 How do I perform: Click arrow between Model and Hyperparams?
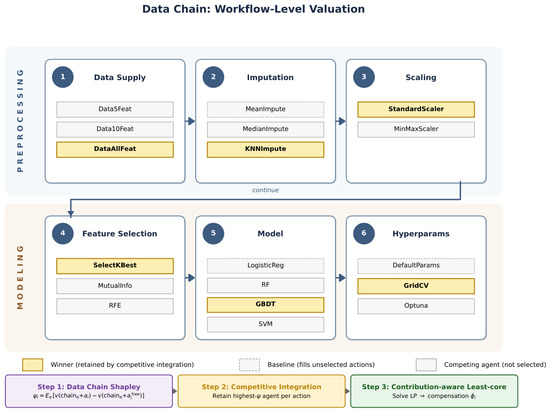coord(341,278)
